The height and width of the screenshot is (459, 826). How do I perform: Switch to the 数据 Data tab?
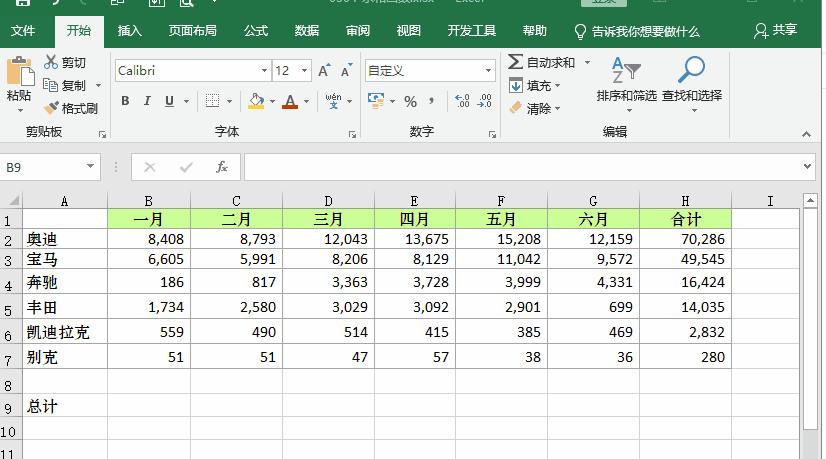click(x=307, y=31)
